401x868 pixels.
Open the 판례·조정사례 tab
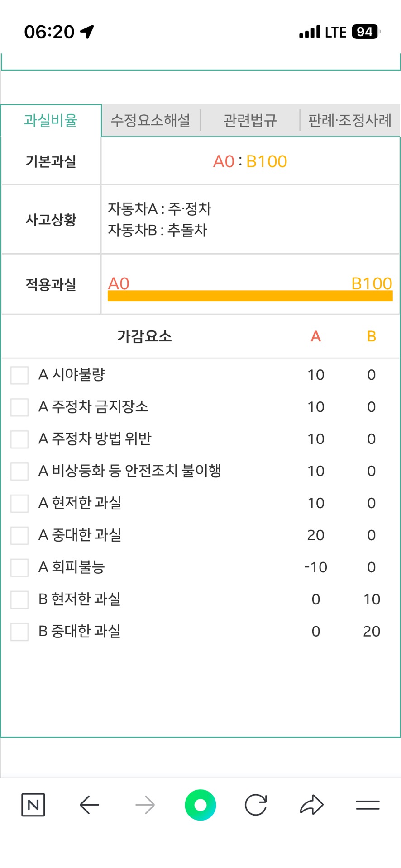350,121
